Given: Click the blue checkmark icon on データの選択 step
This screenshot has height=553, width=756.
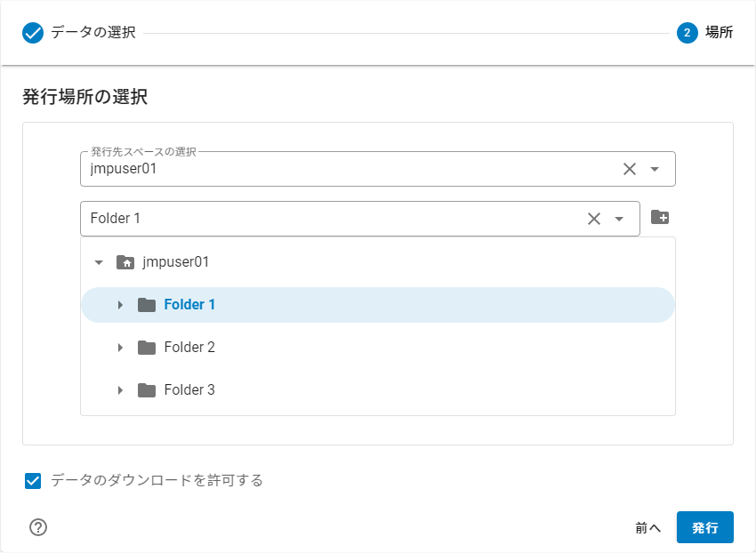Looking at the screenshot, I should 32,33.
